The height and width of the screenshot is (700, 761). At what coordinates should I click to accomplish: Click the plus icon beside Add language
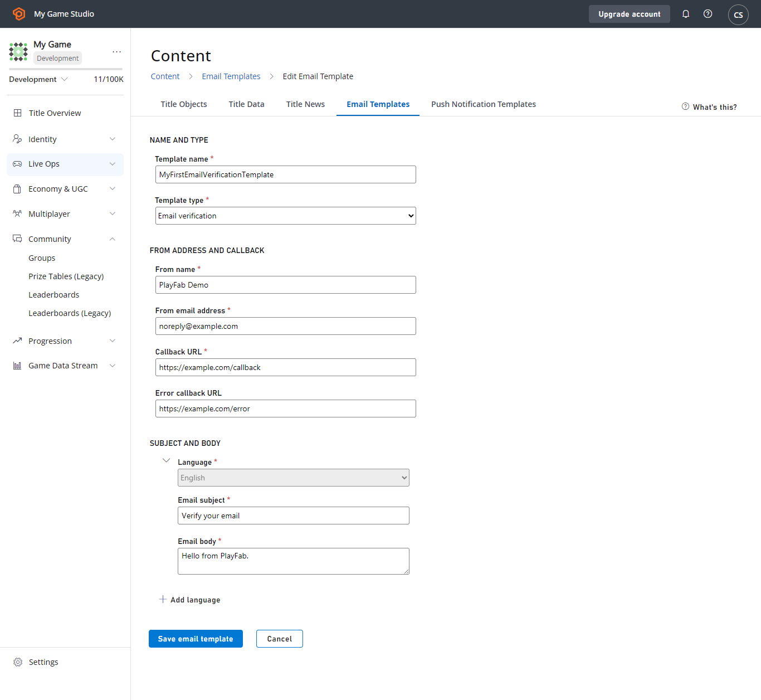163,599
